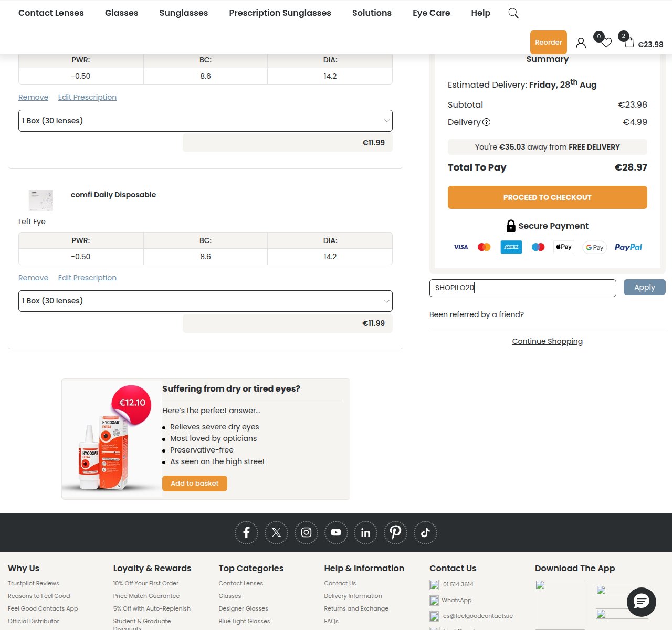Open Delivery Information footer link
The image size is (672, 630).
[x=353, y=596]
